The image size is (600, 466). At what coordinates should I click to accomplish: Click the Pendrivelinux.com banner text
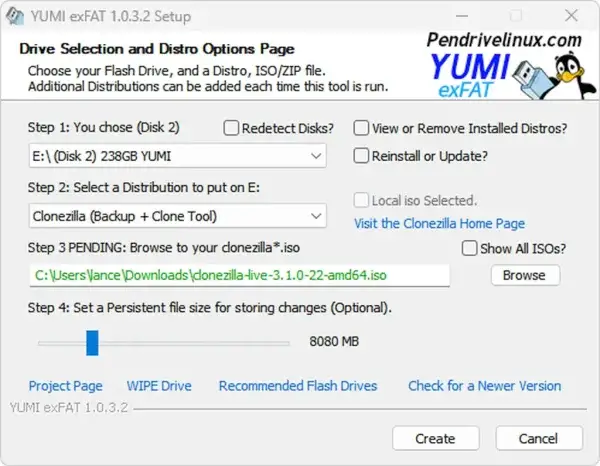click(502, 41)
